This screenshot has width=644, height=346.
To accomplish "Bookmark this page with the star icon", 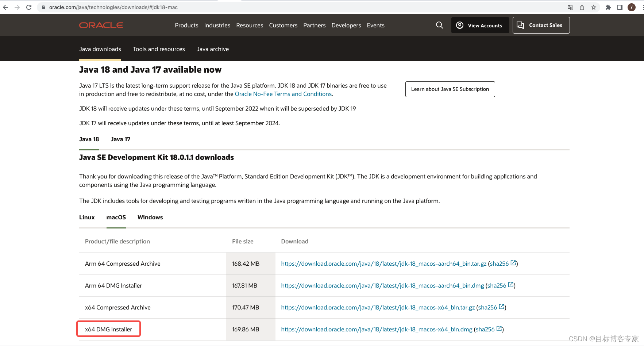I will point(594,7).
